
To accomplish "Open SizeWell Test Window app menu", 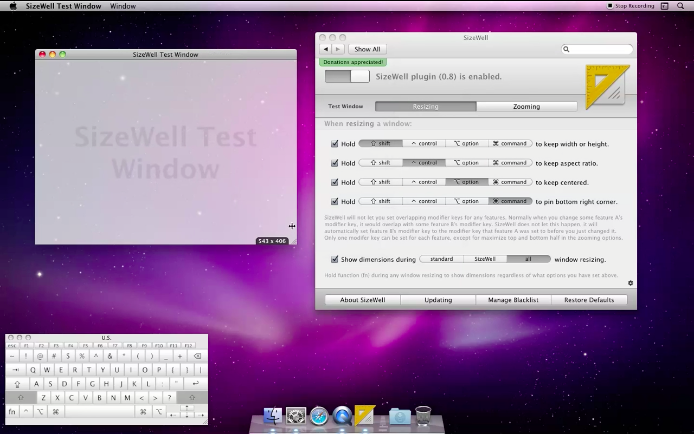I will point(63,6).
